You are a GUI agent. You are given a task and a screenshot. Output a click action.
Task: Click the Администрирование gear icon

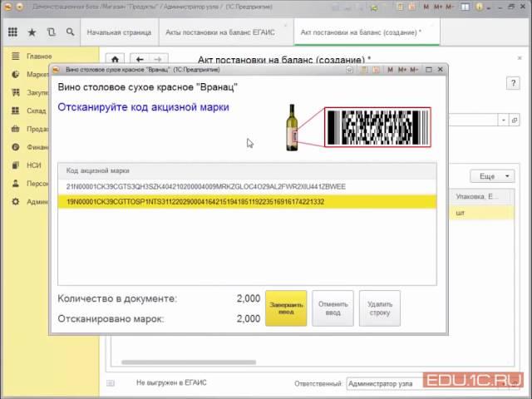click(15, 202)
